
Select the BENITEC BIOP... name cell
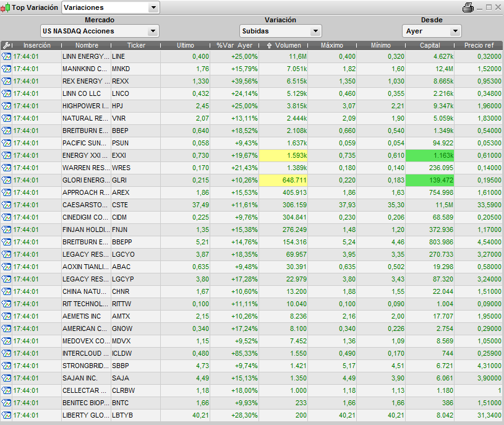click(x=86, y=403)
